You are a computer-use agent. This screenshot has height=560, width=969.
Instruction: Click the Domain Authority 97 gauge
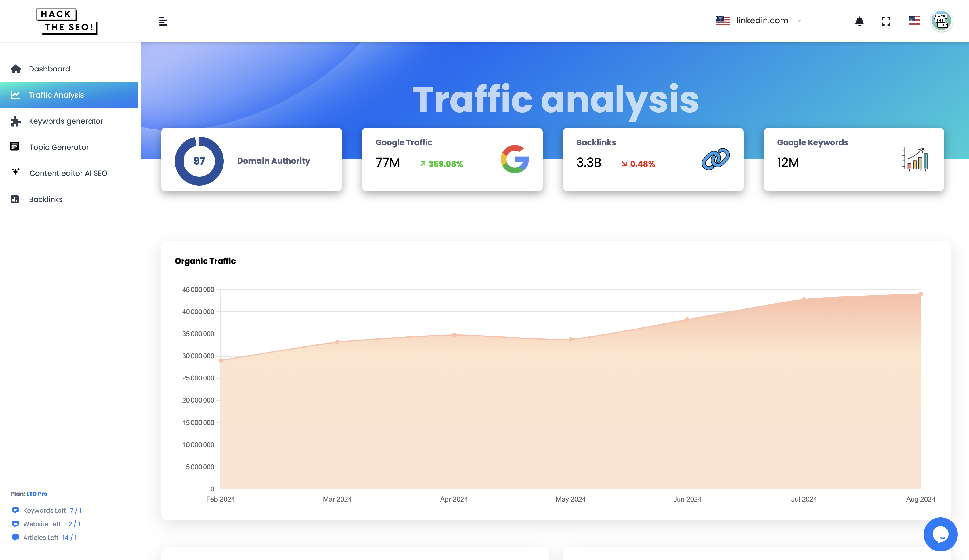point(199,161)
